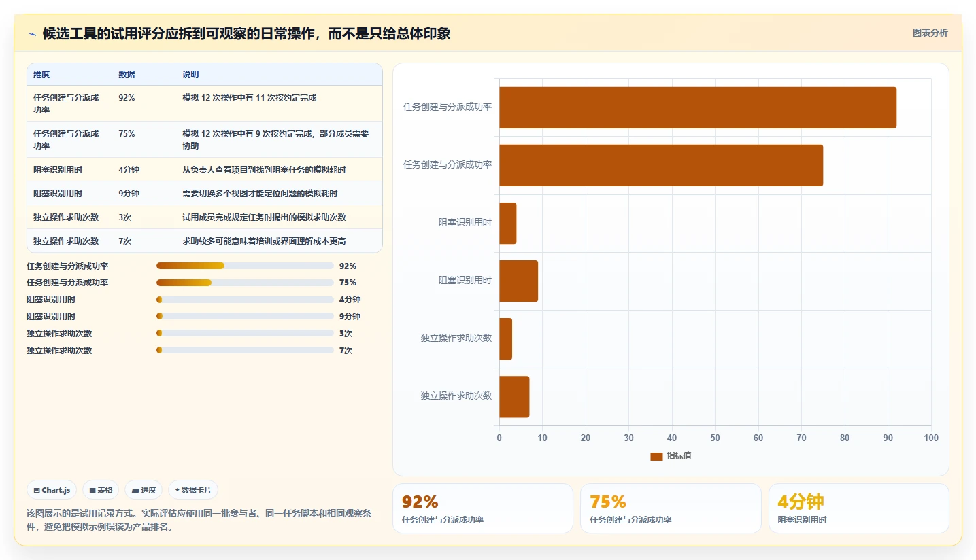
Task: Click the progress bar labeled 3次
Action: [245, 333]
